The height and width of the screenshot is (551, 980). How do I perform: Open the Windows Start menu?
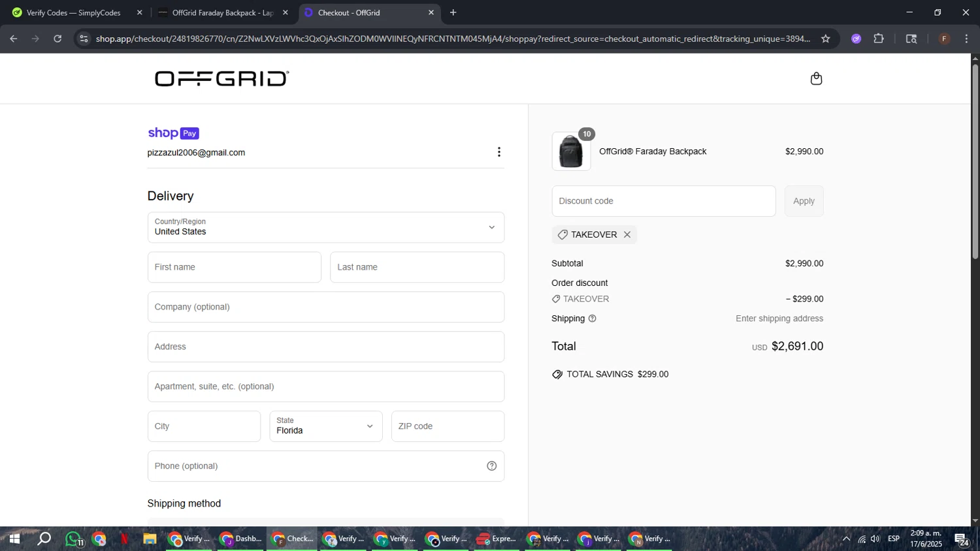pyautogui.click(x=14, y=539)
